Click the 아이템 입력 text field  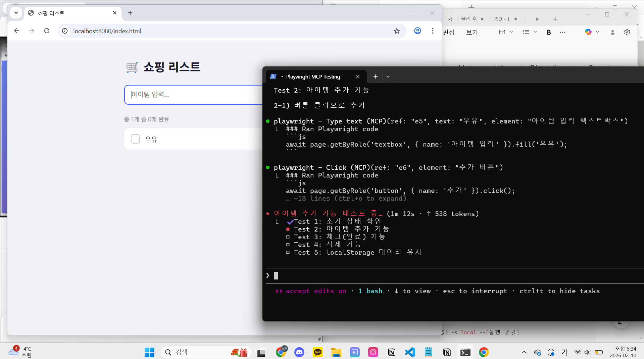(194, 95)
